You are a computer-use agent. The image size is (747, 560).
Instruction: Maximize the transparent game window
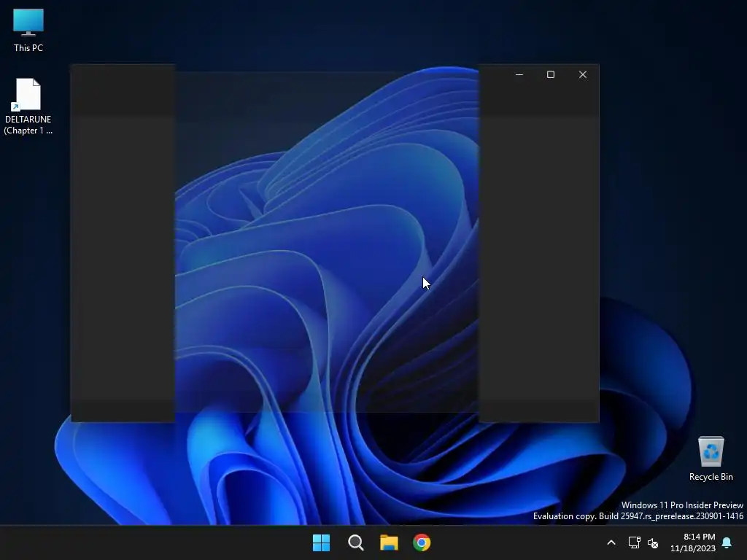(x=551, y=75)
